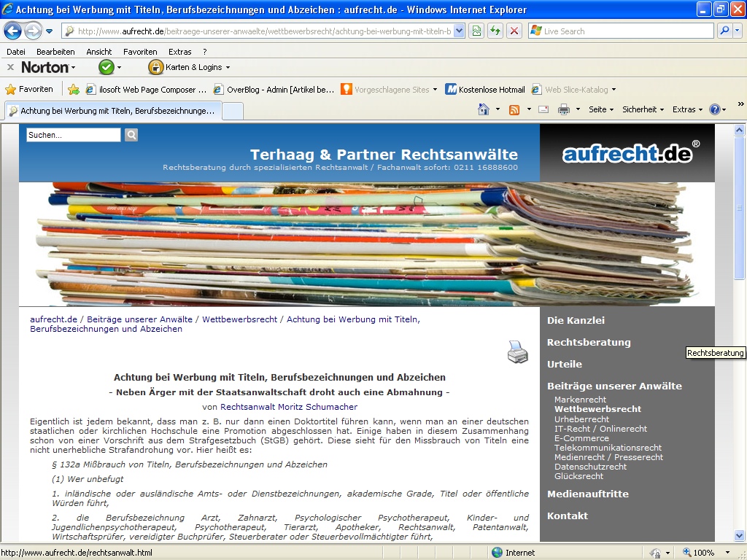Open Datenschutzrecht sidebar sublink
The height and width of the screenshot is (560, 747).
pyautogui.click(x=590, y=467)
